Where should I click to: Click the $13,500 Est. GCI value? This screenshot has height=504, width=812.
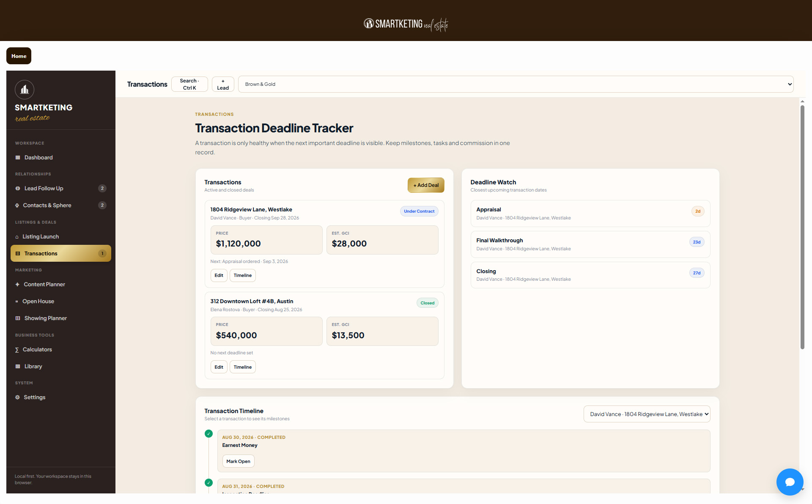pos(348,335)
